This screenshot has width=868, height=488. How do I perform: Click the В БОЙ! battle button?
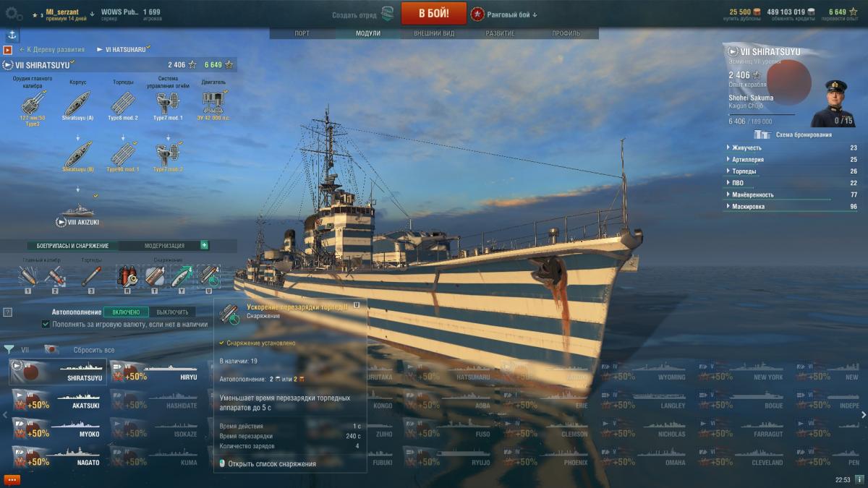433,13
